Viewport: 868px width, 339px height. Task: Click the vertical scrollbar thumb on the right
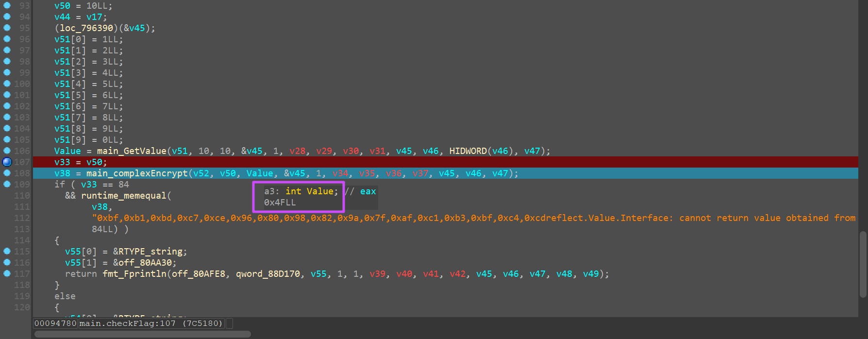(863, 265)
